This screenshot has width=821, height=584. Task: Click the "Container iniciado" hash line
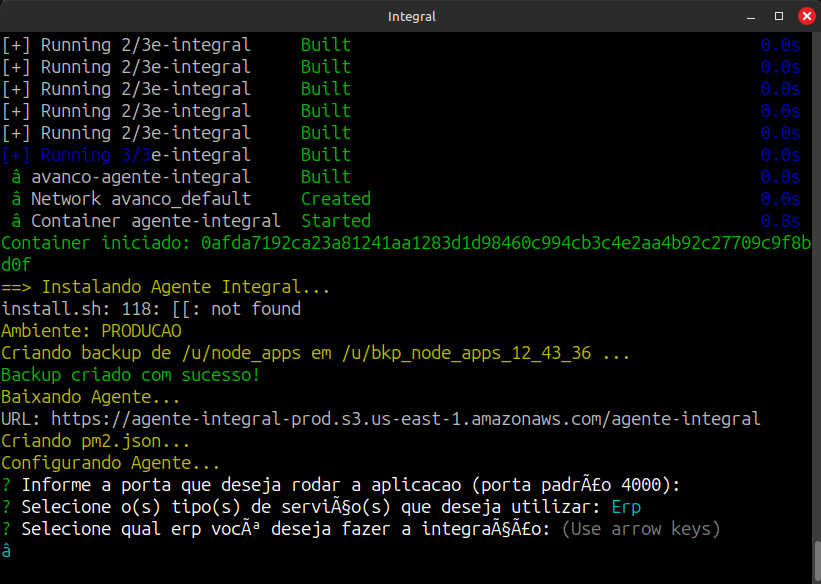coord(405,243)
